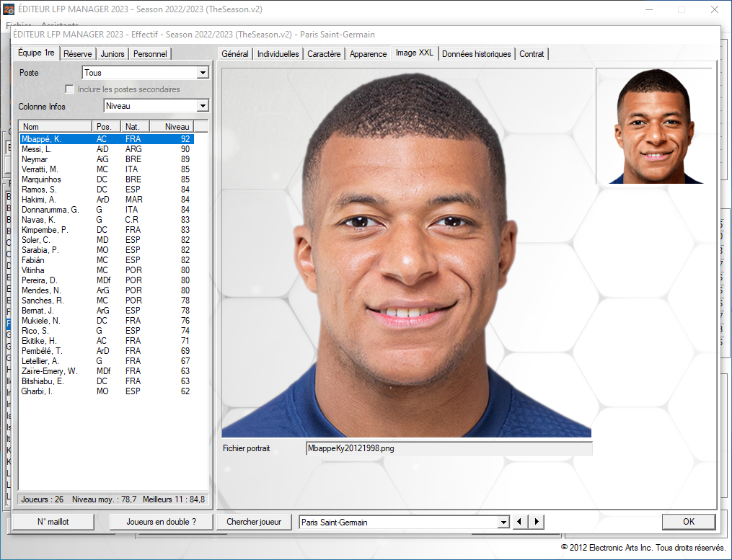
Task: Select player Ramos, S. in list
Action: (107, 190)
